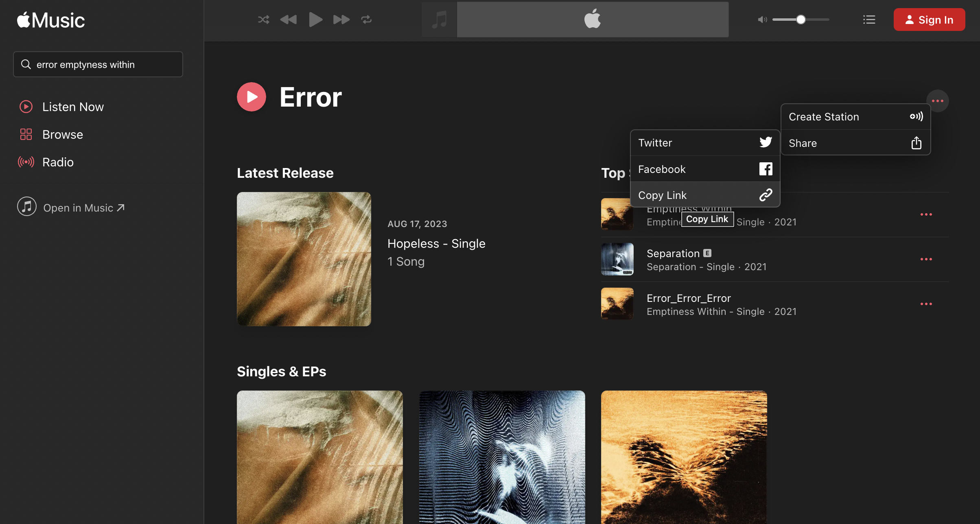
Task: Click the now playing music note artwork
Action: 440,20
